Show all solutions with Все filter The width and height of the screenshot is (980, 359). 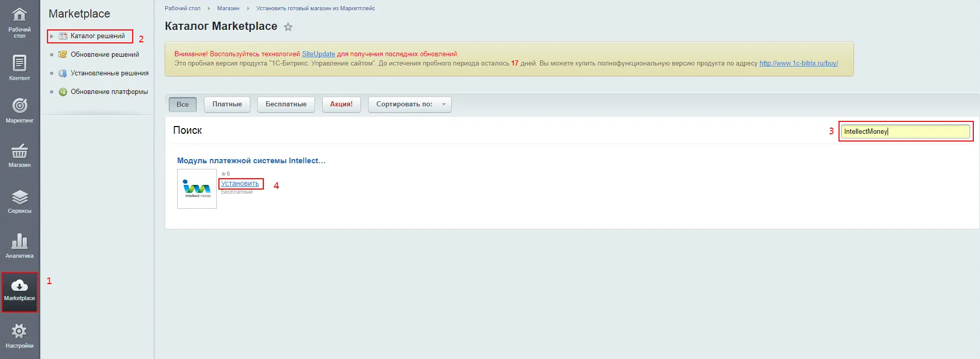(183, 104)
